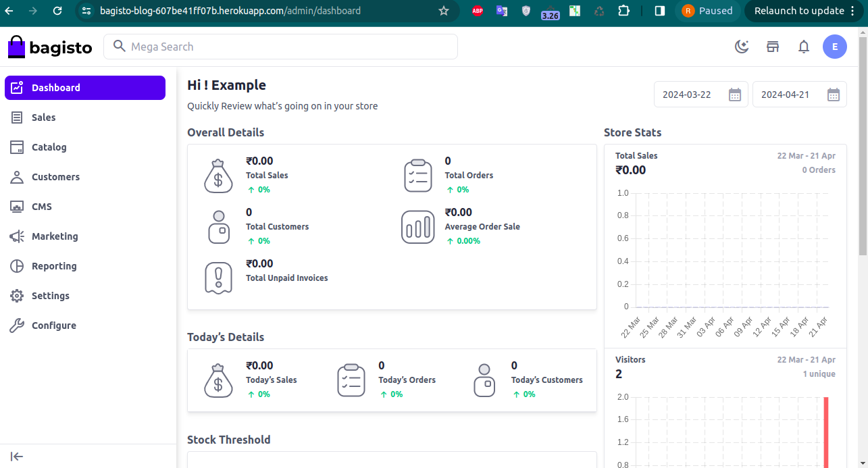Click the Average Order Sale chart icon

point(417,227)
